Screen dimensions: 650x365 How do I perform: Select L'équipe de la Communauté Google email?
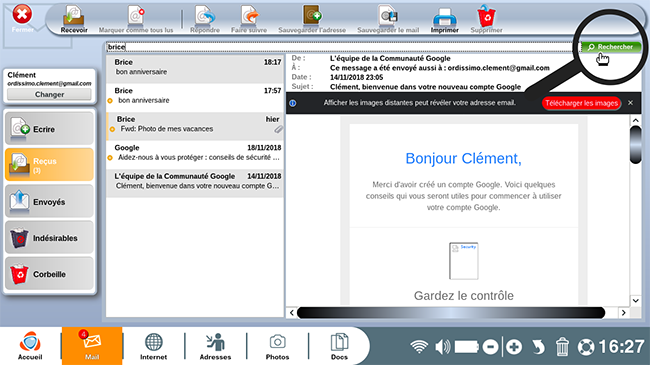point(195,183)
